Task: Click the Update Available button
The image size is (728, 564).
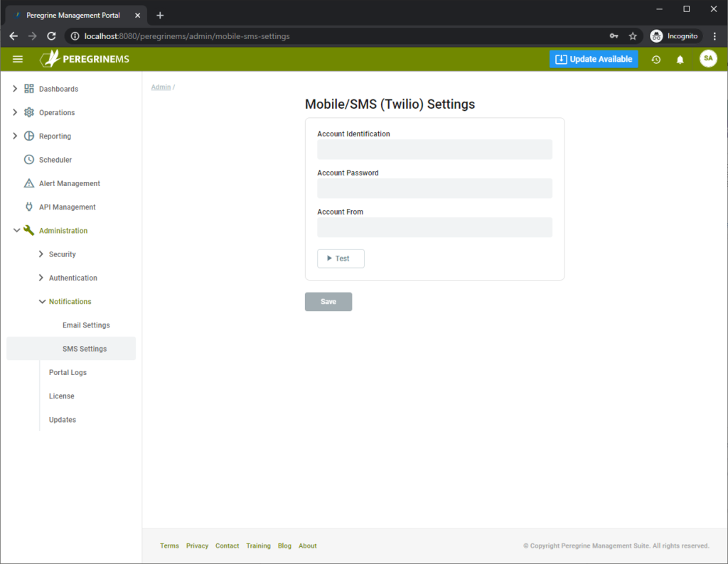Action: tap(594, 59)
